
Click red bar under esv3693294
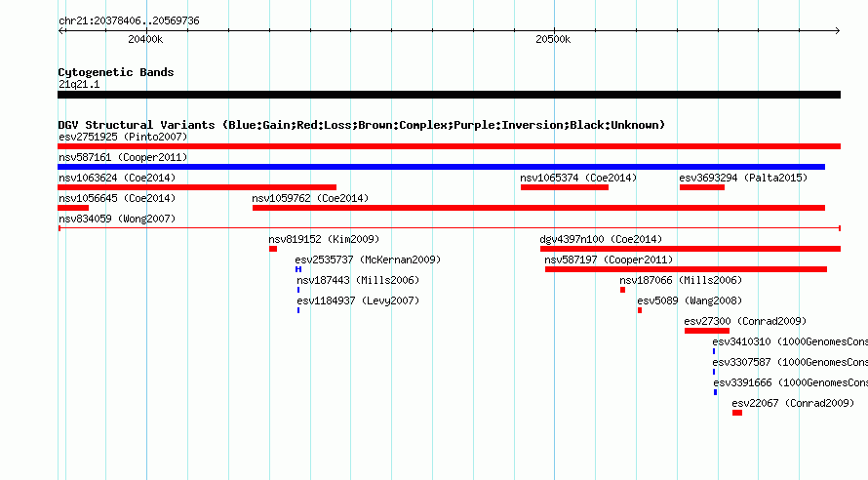click(702, 187)
